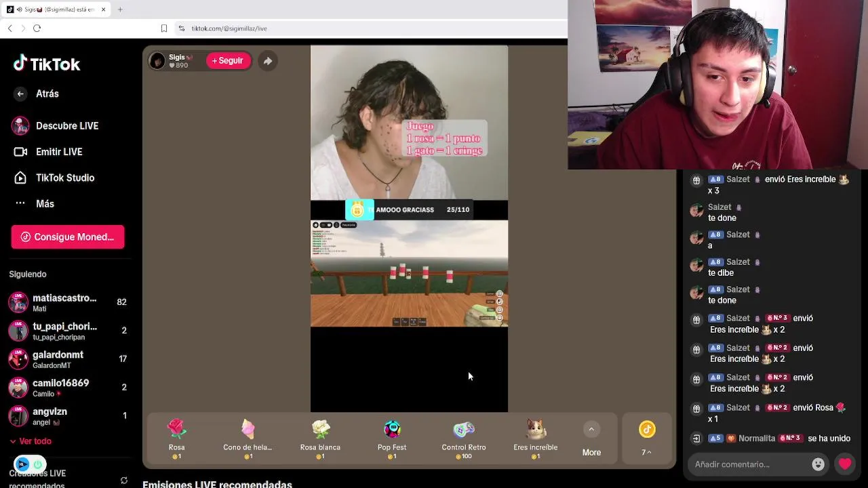
Task: Click the Sigis streamer avatar
Action: click(x=157, y=61)
